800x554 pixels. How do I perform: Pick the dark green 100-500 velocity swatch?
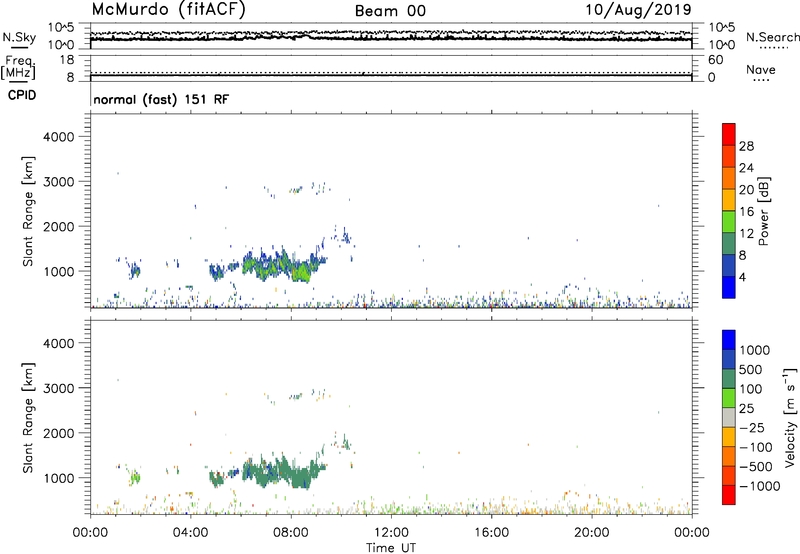coord(729,379)
